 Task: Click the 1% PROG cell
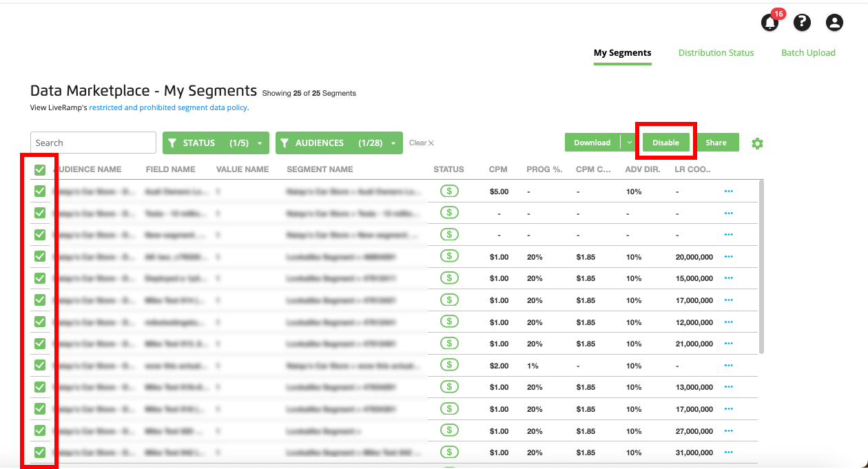point(533,366)
